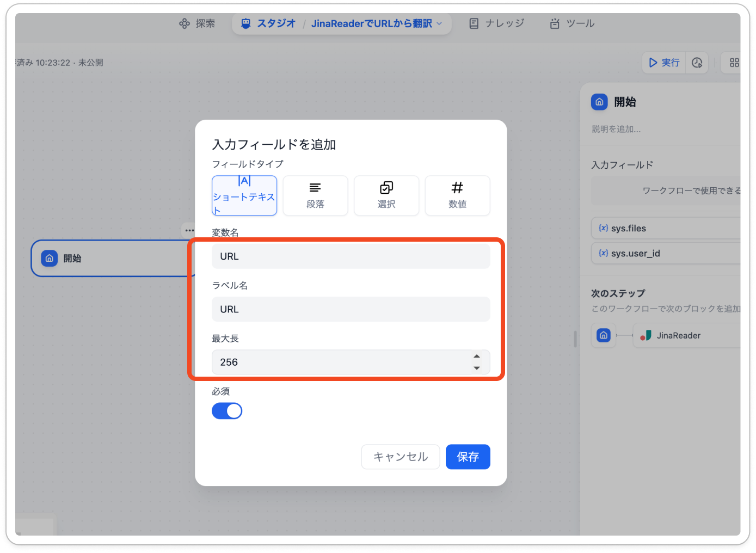This screenshot has height=553, width=756.
Task: Click the sys.user_id variable icon
Action: coord(604,253)
